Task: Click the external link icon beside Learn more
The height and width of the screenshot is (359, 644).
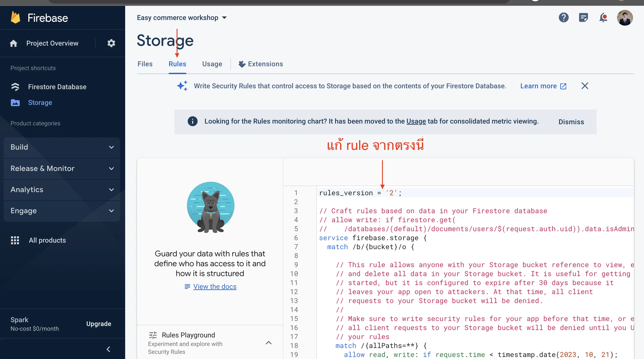Action: 563,86
